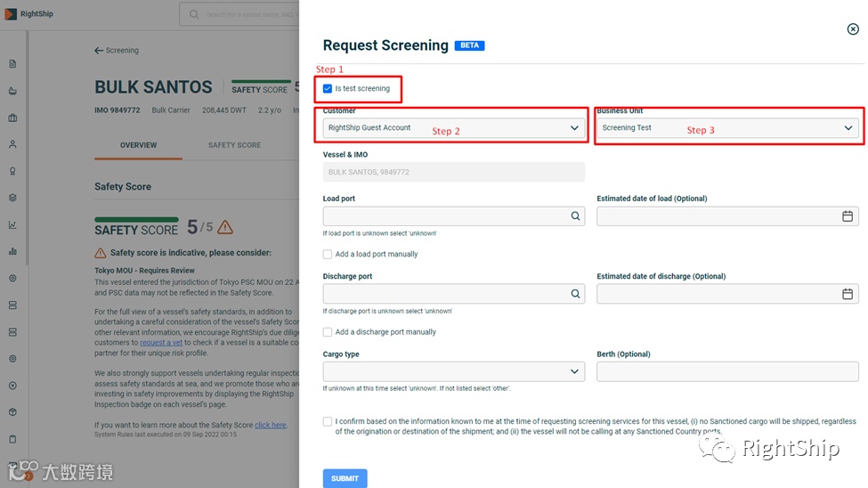
Task: Click the search icon in Load port field
Action: pos(575,216)
